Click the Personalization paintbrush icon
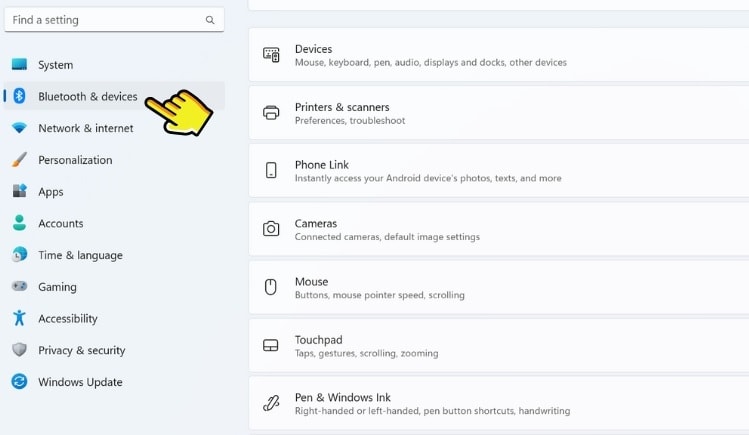Screen dimensions: 749x435 click(x=19, y=159)
